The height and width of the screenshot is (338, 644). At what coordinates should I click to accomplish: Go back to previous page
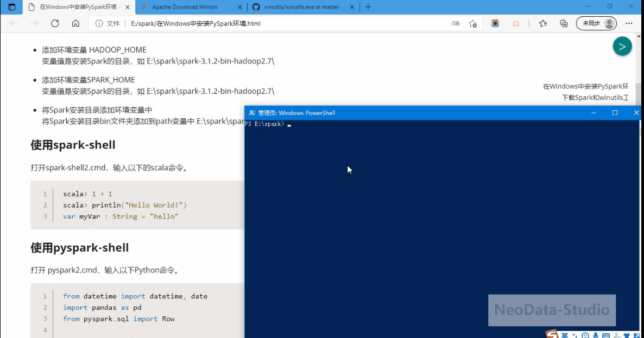tap(14, 23)
